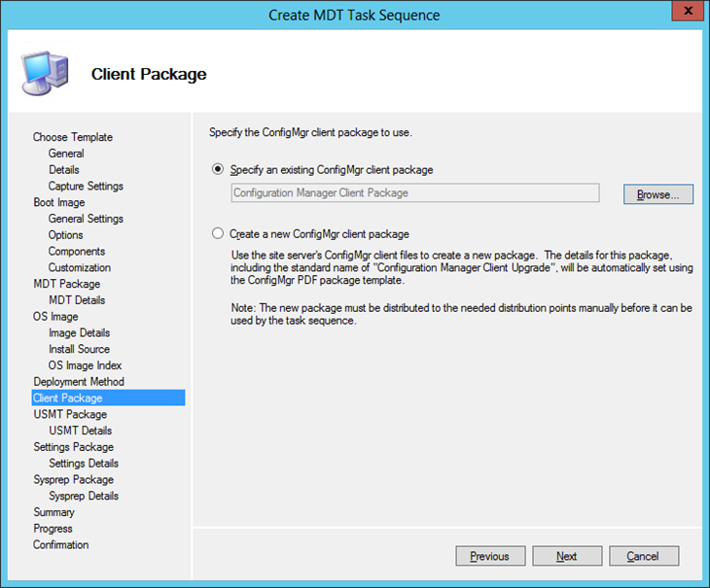Cancel the task sequence wizard

(x=643, y=556)
